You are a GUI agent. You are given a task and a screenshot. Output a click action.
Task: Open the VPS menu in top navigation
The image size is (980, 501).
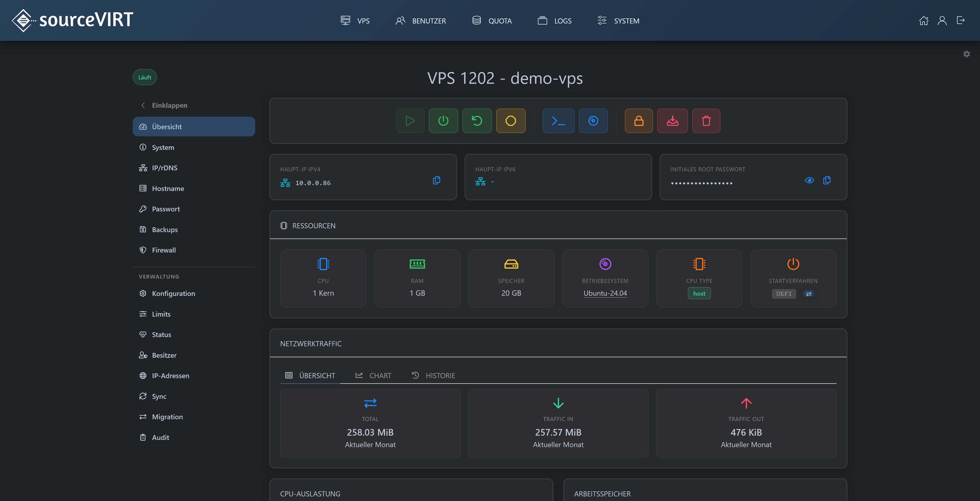coord(355,21)
